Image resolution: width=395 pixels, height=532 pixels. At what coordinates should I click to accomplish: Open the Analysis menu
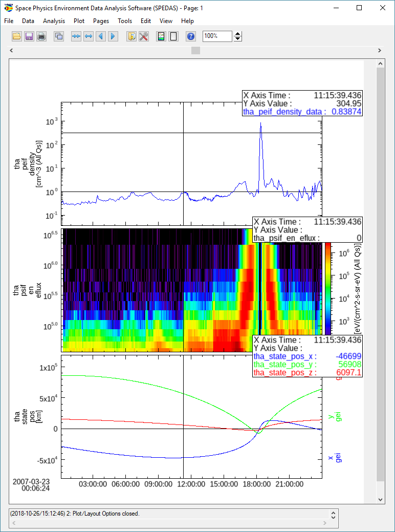54,21
